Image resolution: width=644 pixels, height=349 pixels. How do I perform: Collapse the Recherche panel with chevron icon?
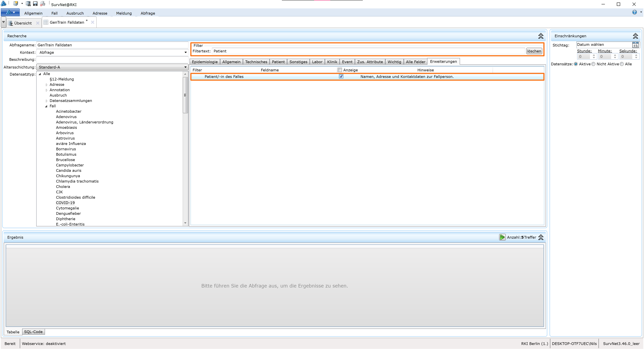[x=541, y=36]
